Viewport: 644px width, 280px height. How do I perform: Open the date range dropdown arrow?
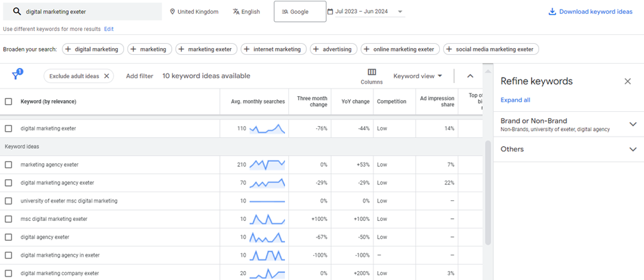tap(400, 12)
